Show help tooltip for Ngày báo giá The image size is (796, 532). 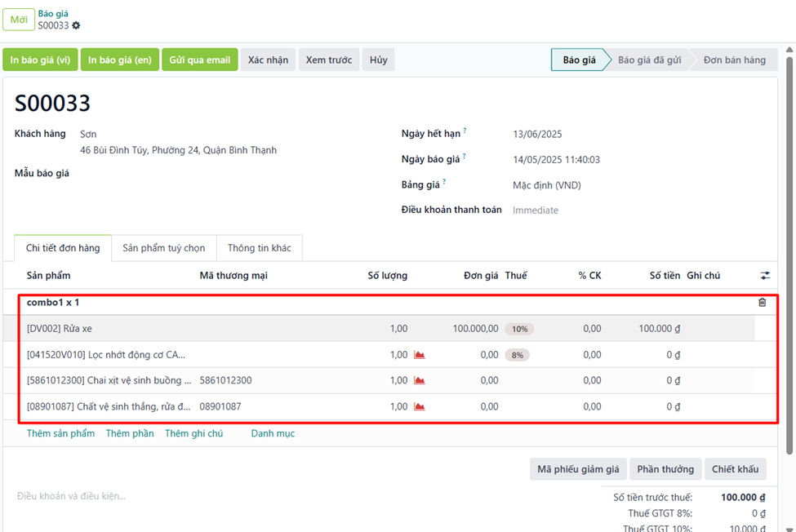464,156
